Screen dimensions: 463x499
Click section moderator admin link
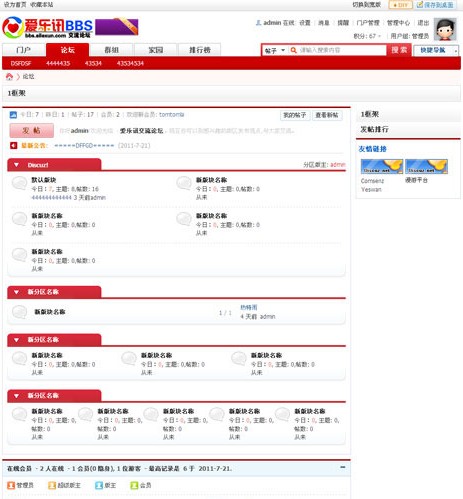point(338,165)
